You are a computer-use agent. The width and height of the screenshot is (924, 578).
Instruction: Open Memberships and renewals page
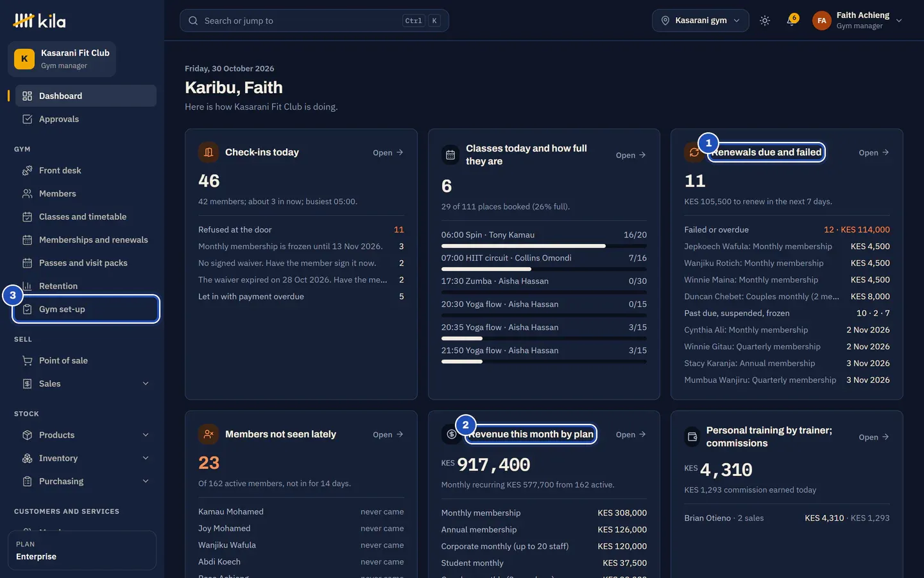coord(86,240)
